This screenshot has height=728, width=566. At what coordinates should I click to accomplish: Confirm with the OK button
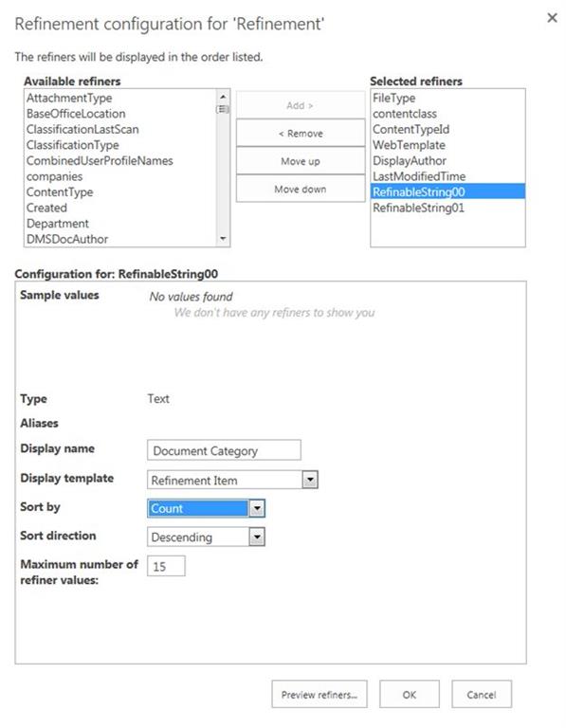pos(409,695)
